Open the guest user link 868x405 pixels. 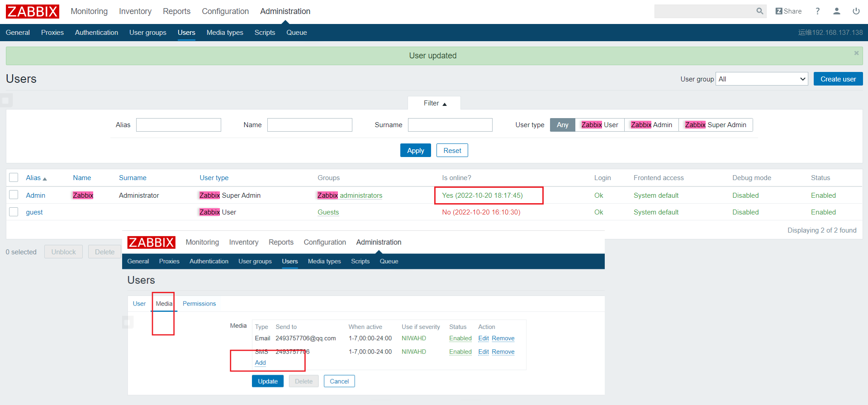pyautogui.click(x=34, y=212)
